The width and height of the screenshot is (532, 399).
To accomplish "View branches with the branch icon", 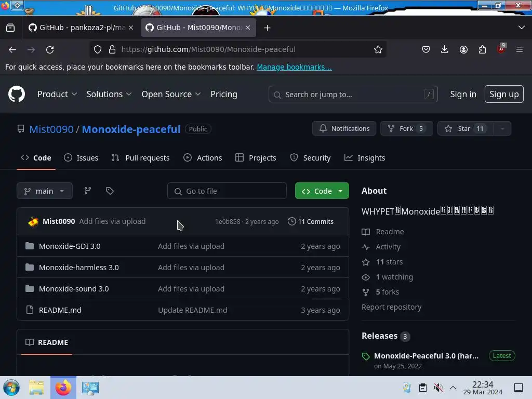I will pos(87,191).
